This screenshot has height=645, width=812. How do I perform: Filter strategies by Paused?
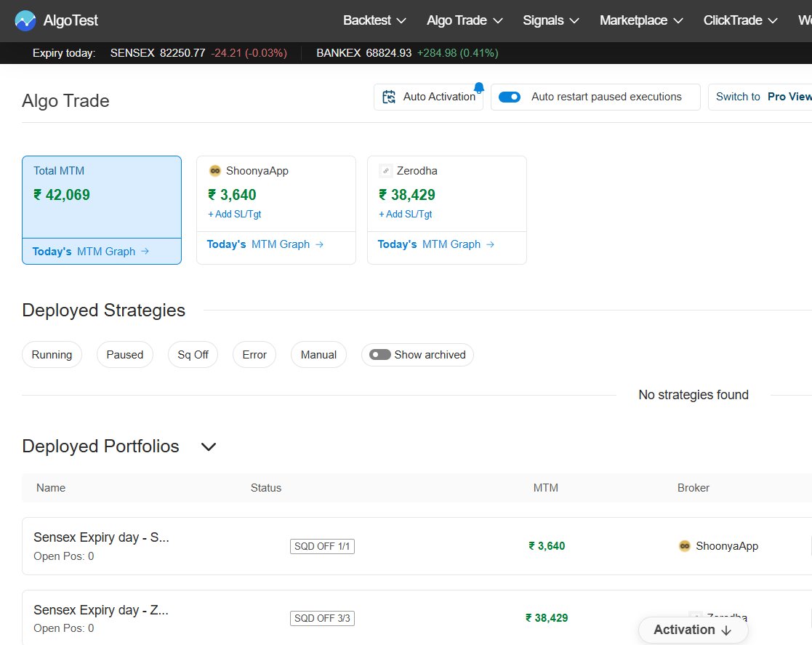[125, 355]
